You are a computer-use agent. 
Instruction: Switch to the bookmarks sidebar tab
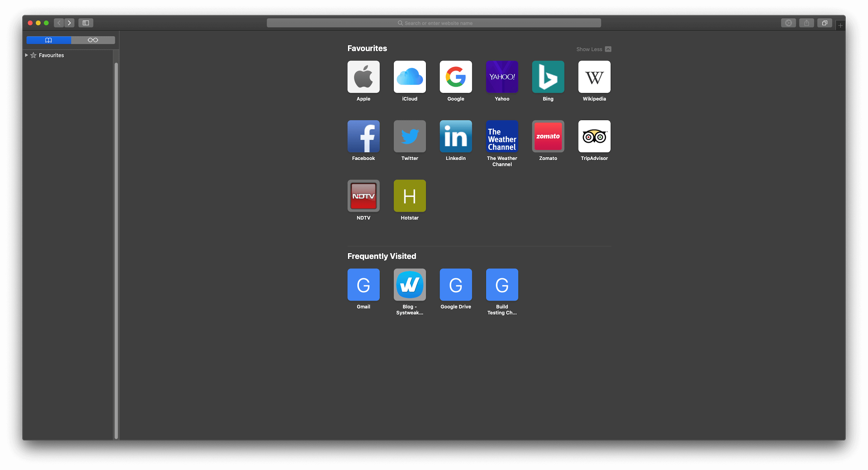tap(49, 39)
